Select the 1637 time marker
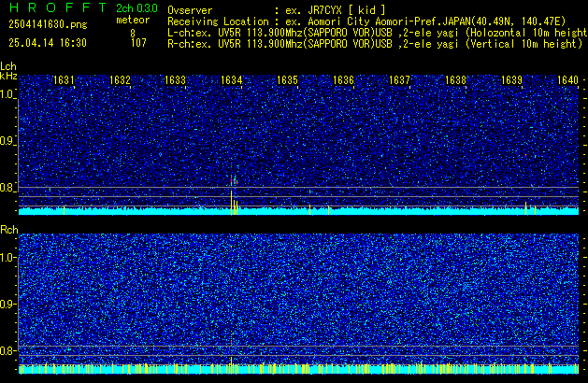 (x=400, y=80)
